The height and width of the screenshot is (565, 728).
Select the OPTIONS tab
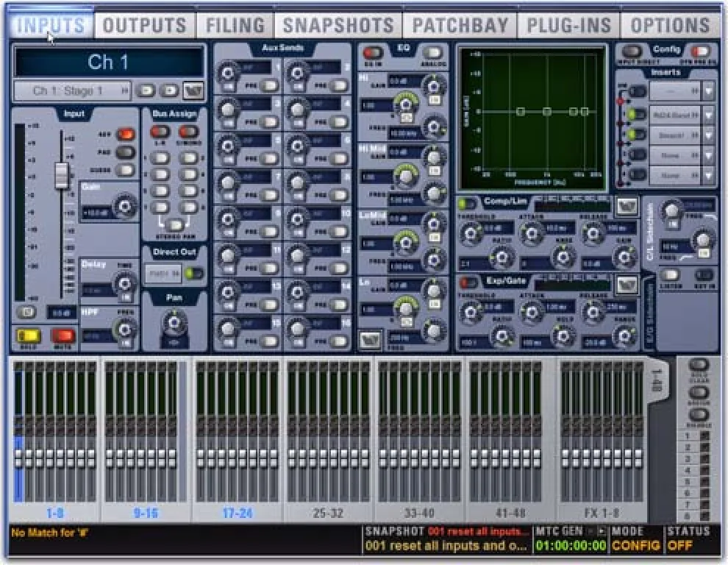click(x=670, y=25)
